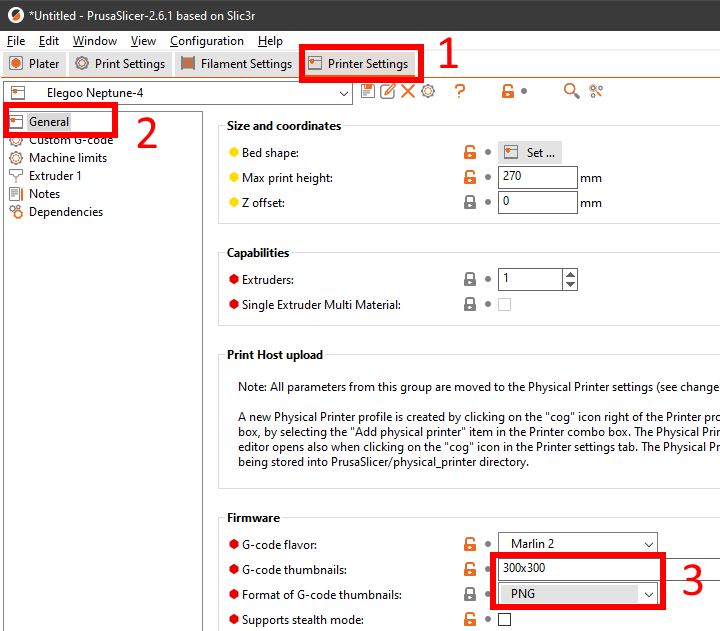Image resolution: width=720 pixels, height=631 pixels.
Task: Click the Max print height input field
Action: tap(537, 177)
